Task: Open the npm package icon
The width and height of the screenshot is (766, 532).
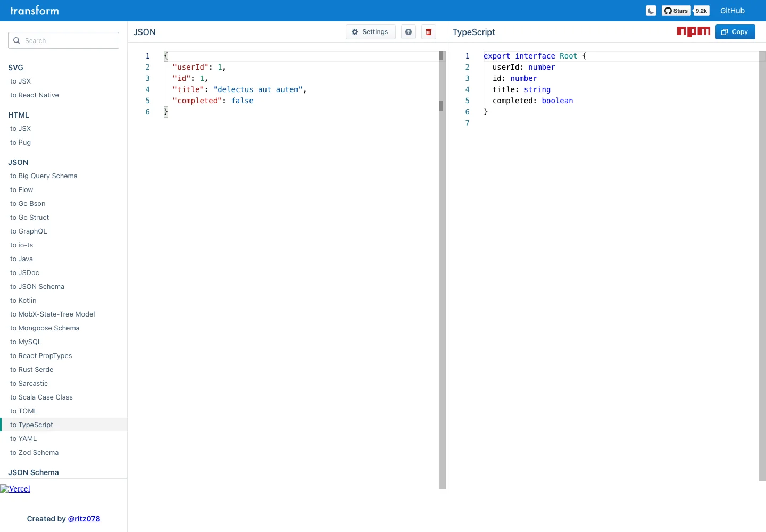Action: (x=694, y=31)
